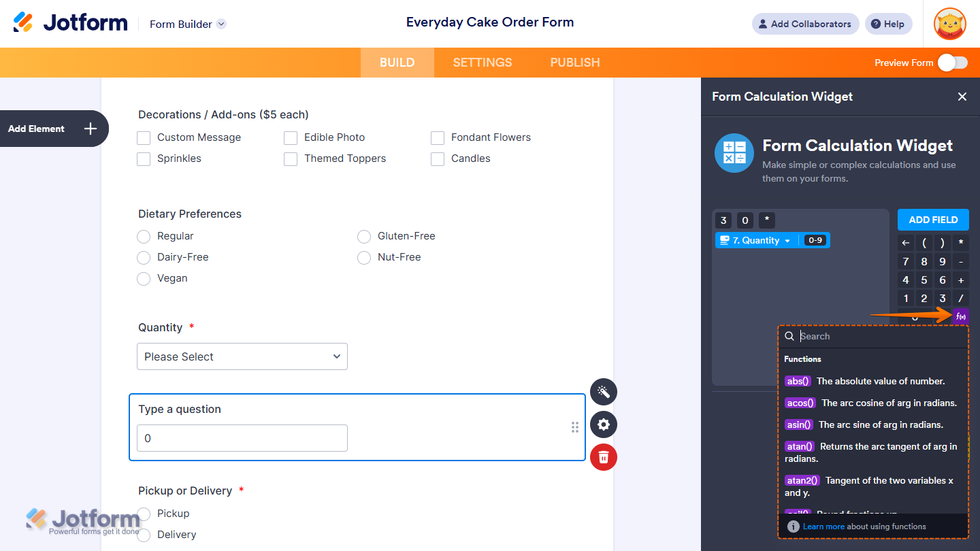
Task: Open the magic wand widget options
Action: click(603, 392)
